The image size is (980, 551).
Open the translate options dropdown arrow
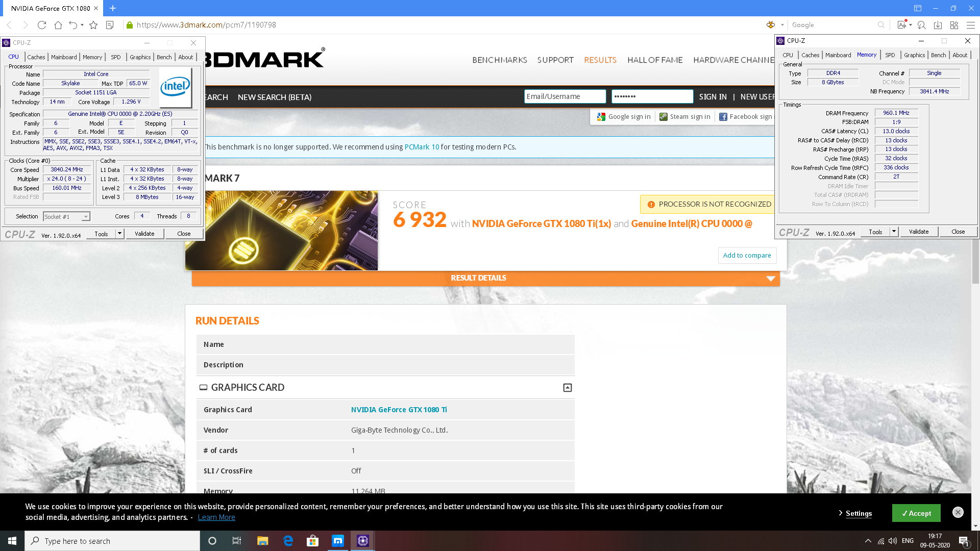(x=911, y=25)
